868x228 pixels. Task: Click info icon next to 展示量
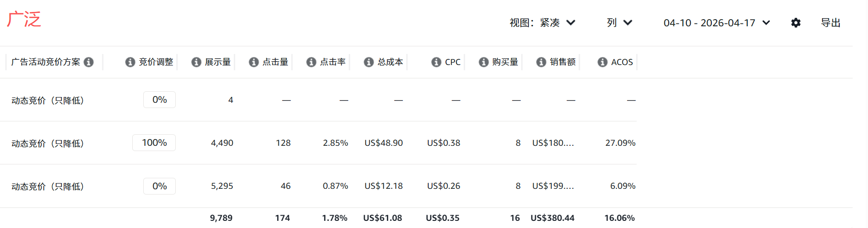click(196, 62)
